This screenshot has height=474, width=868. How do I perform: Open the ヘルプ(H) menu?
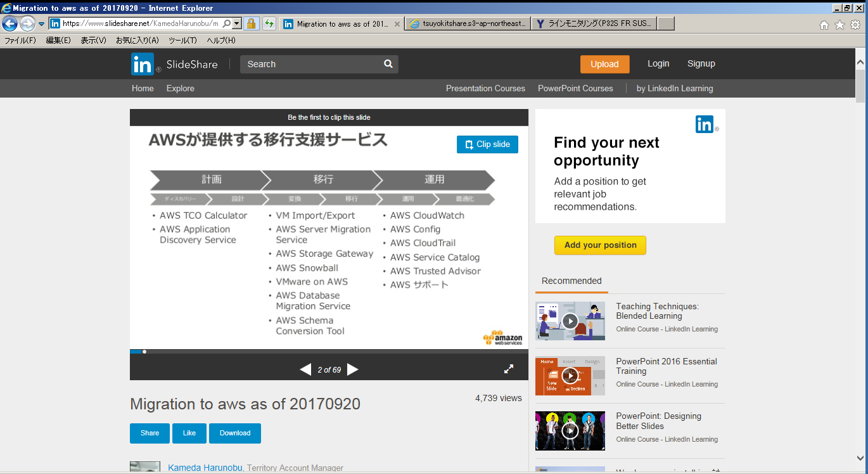tap(221, 41)
